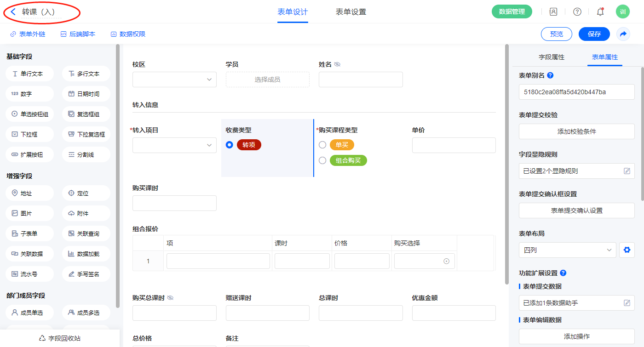This screenshot has height=347, width=644.
Task: Click edit icon for 字段显隐规则
Action: coord(627,171)
